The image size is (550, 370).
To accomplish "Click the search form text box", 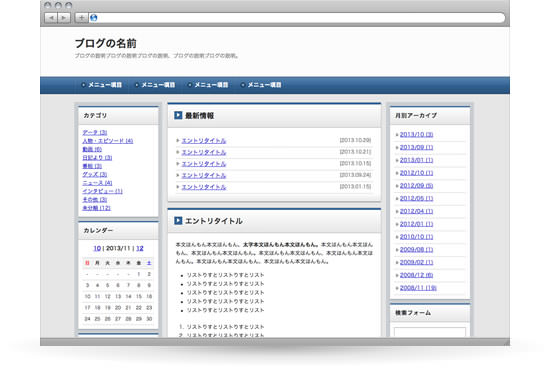I will coord(430,332).
